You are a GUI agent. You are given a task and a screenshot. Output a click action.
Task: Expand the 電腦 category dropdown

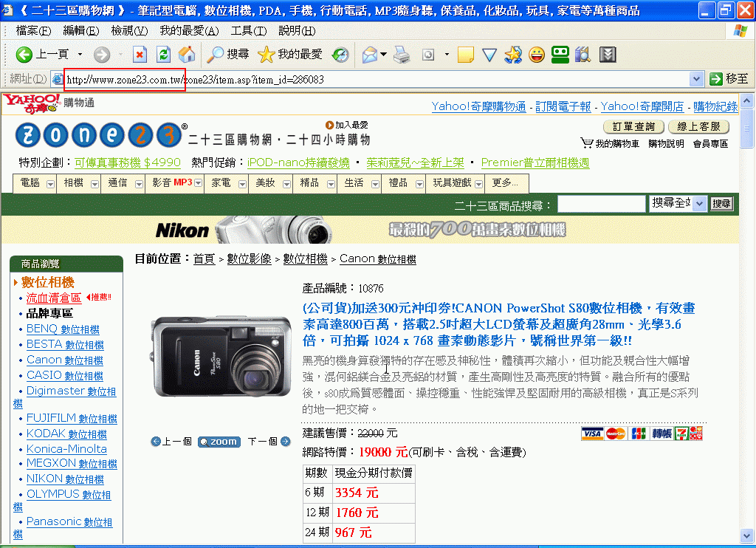[50, 184]
